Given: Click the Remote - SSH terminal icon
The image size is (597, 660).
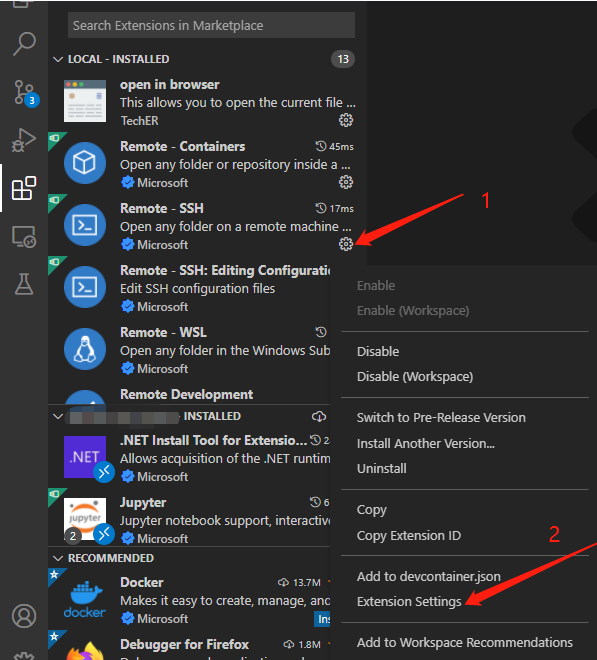Looking at the screenshot, I should click(x=85, y=225).
